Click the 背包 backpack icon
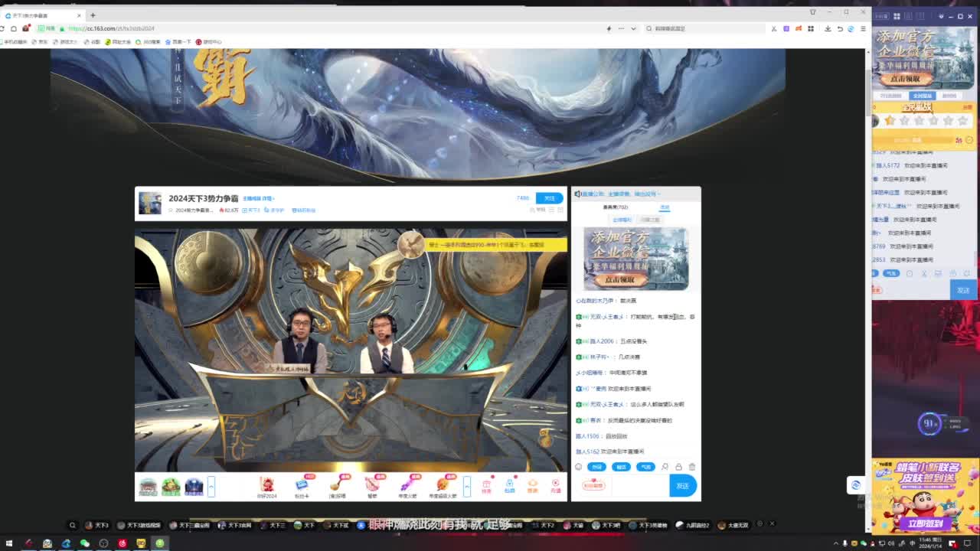980x551 pixels. (x=509, y=486)
